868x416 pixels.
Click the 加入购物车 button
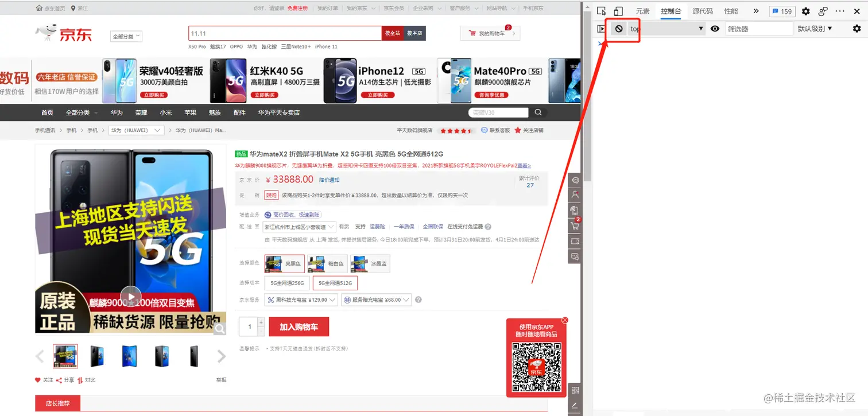pos(299,326)
